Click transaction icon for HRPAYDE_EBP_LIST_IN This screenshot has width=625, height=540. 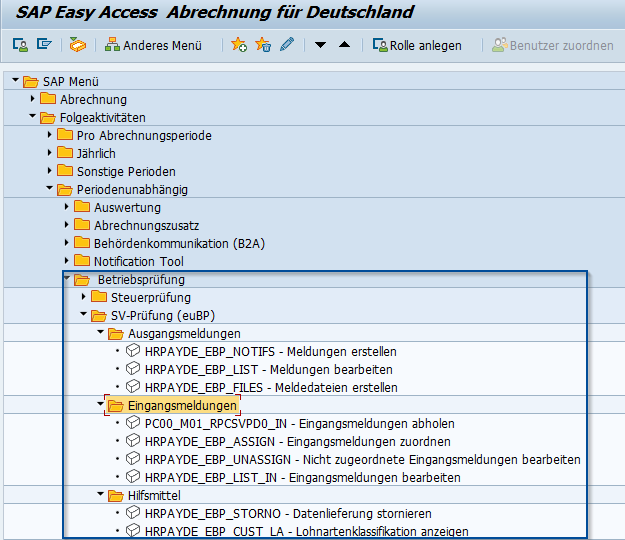(133, 477)
